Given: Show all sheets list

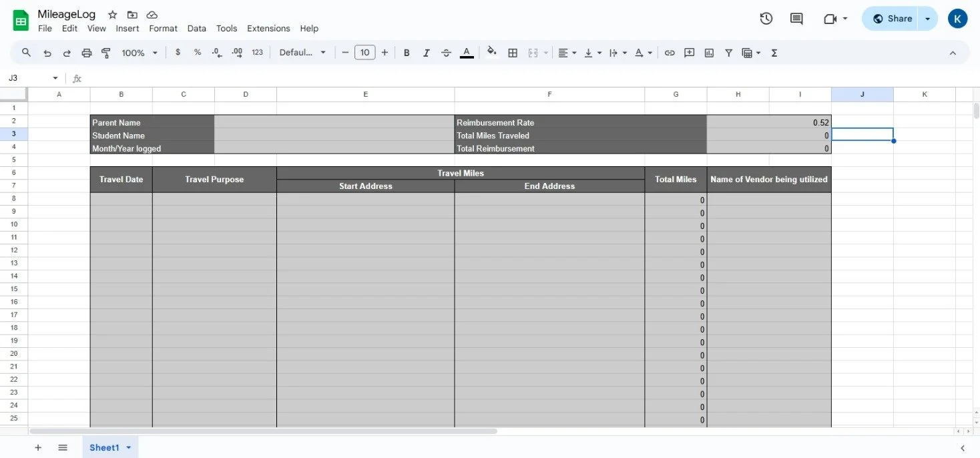Looking at the screenshot, I should pos(63,447).
